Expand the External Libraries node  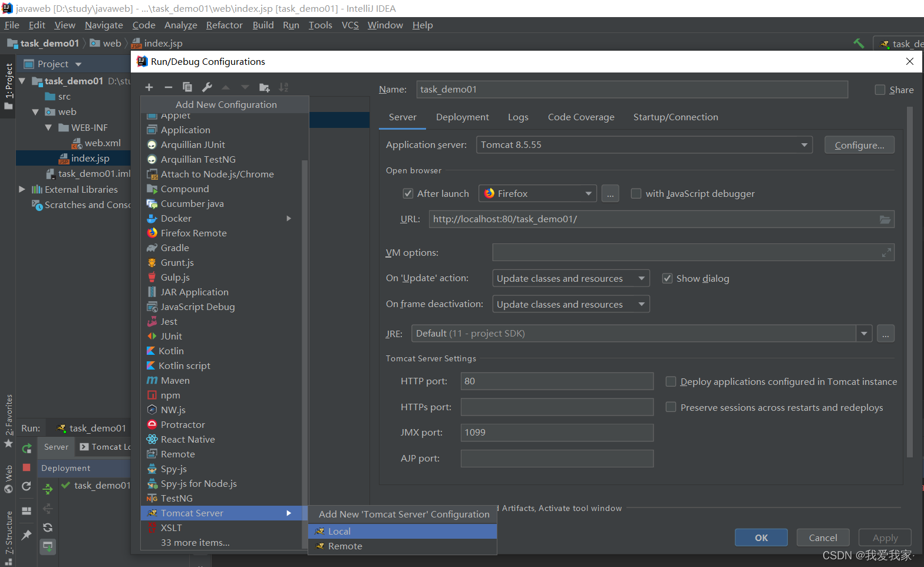[22, 189]
